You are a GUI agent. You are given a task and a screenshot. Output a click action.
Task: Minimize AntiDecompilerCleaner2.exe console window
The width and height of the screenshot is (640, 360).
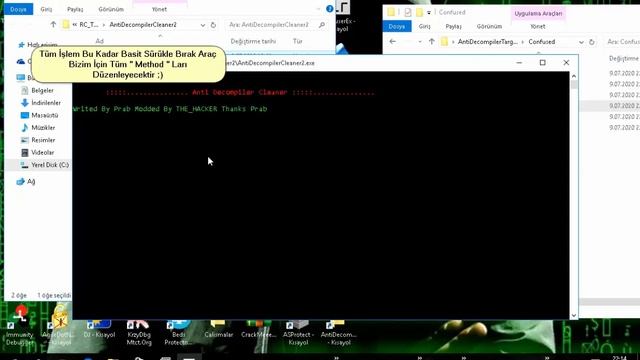click(x=519, y=62)
